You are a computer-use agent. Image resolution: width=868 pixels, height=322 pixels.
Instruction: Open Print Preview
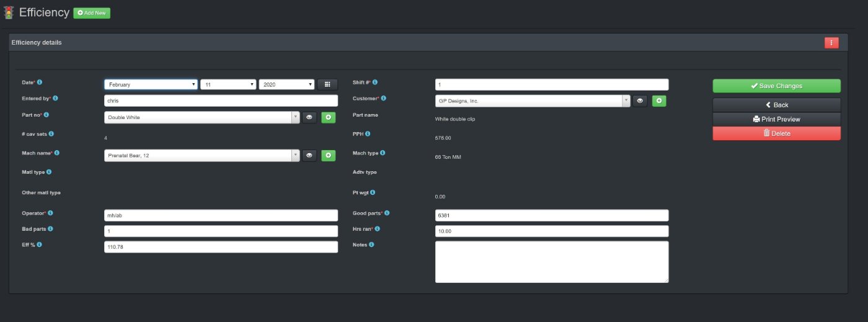(776, 119)
